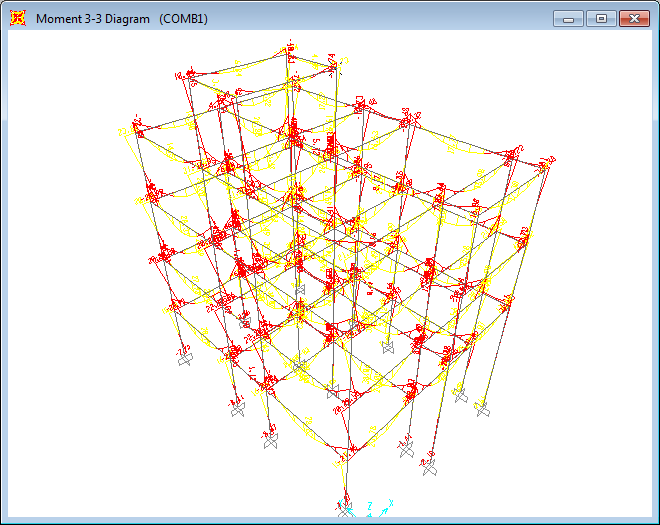Click the "Moment 3-3 Diagram (COMB1)" title text
The width and height of the screenshot is (660, 525).
tap(120, 19)
